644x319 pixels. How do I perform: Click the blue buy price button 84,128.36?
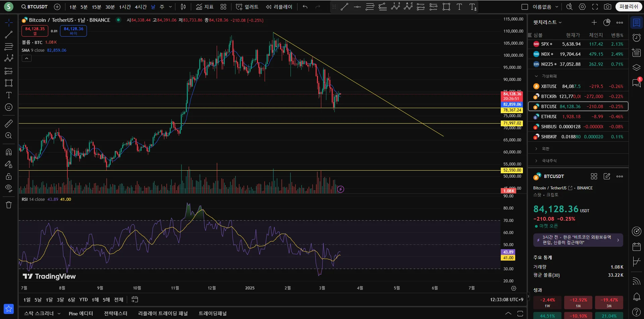click(x=73, y=31)
